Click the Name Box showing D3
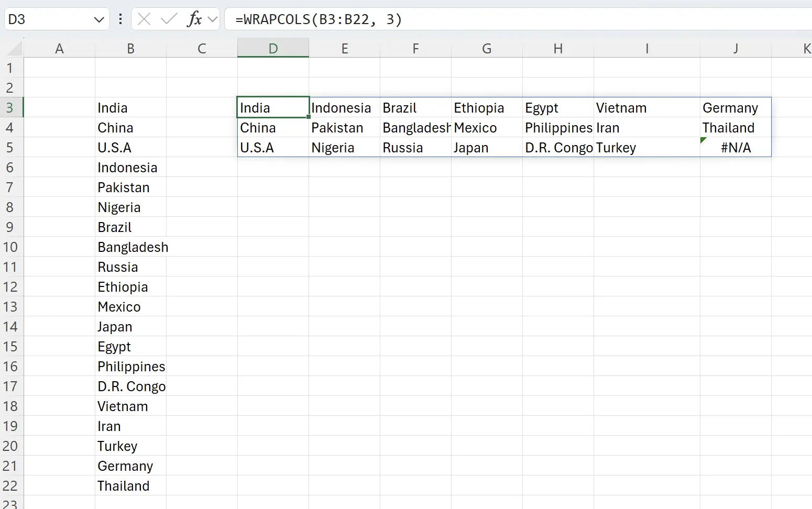The width and height of the screenshot is (812, 509). (47, 19)
